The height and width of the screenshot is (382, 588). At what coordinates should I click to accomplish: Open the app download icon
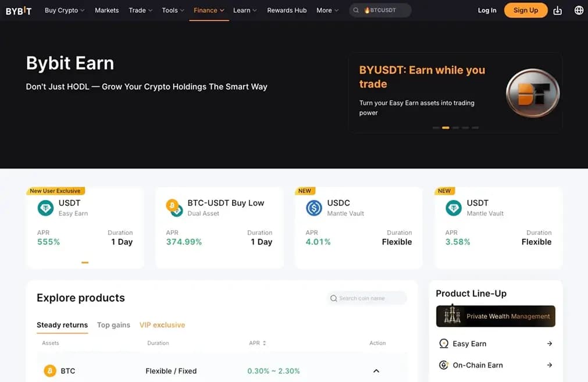point(557,10)
